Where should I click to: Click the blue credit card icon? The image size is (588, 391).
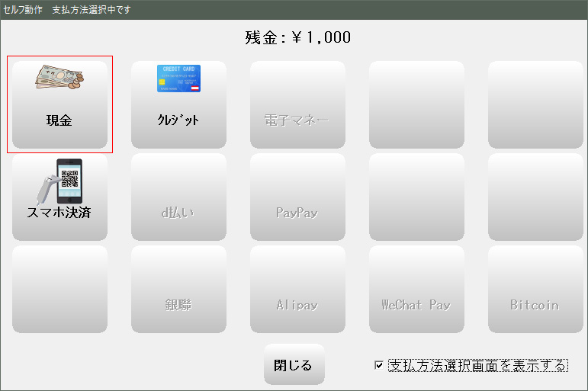pos(178,79)
